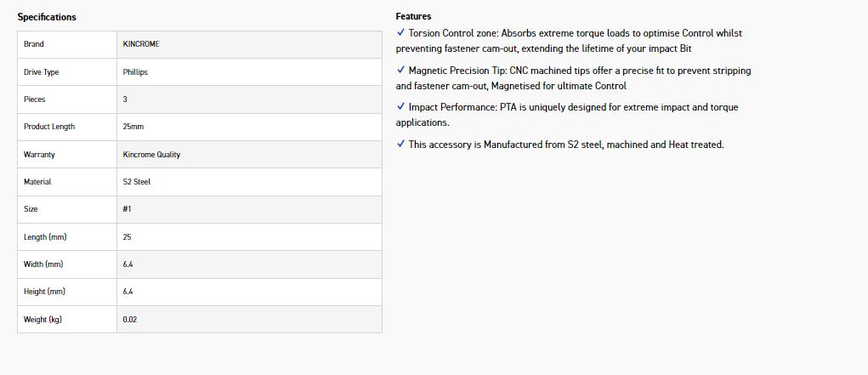
Task: Select the S2 Steel material value
Action: pos(137,182)
